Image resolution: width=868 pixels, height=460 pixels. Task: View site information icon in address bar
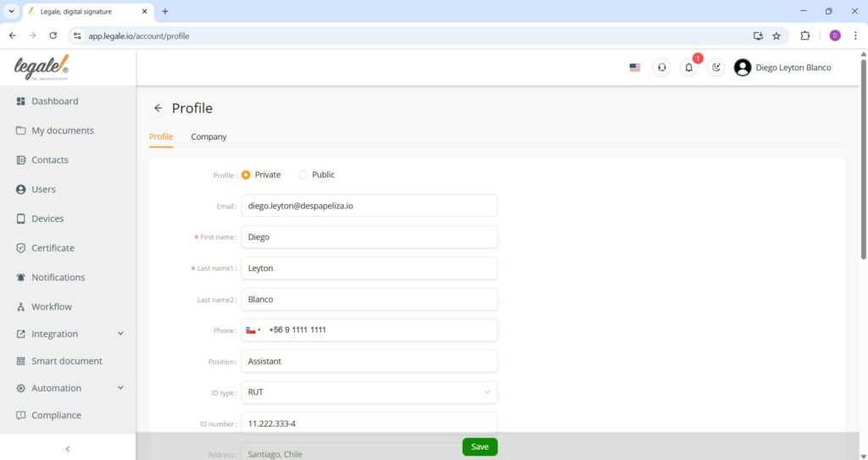point(77,36)
